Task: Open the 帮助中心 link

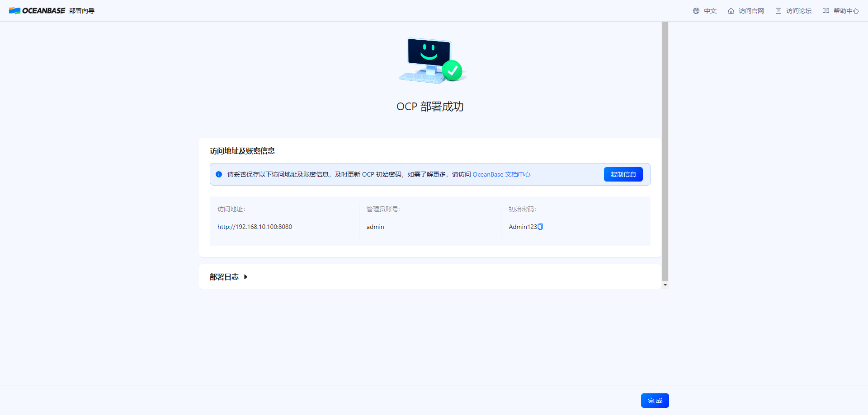Action: click(x=846, y=11)
